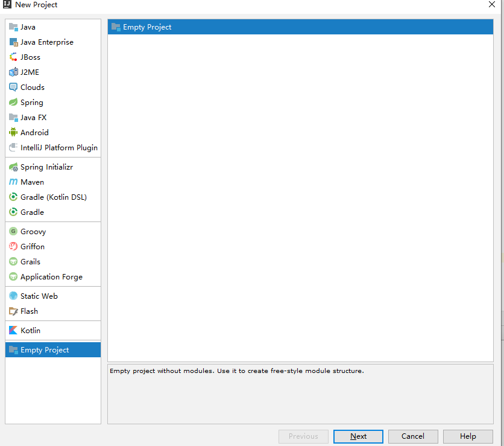The height and width of the screenshot is (446, 504).
Task: Click the Java folder icon
Action: coord(13,27)
